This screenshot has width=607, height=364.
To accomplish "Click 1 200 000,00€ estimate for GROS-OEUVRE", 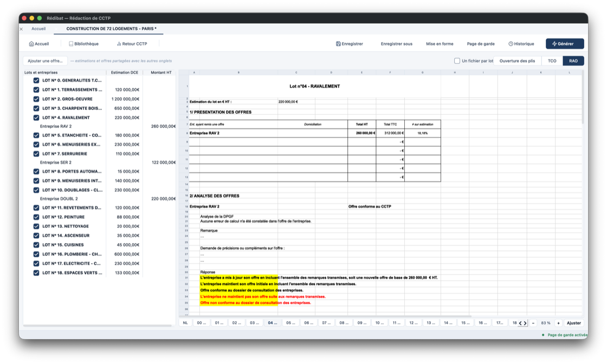I will (125, 99).
